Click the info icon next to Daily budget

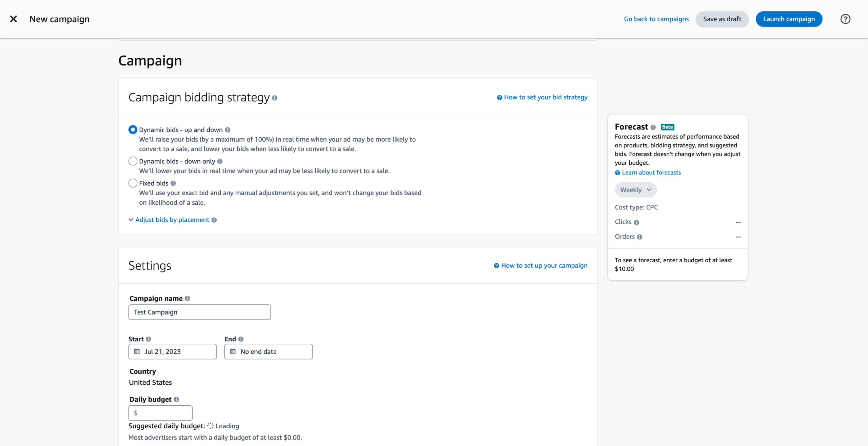click(x=177, y=399)
